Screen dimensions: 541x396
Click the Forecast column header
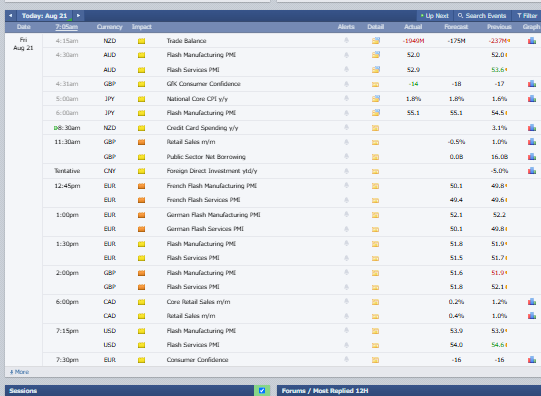point(456,27)
